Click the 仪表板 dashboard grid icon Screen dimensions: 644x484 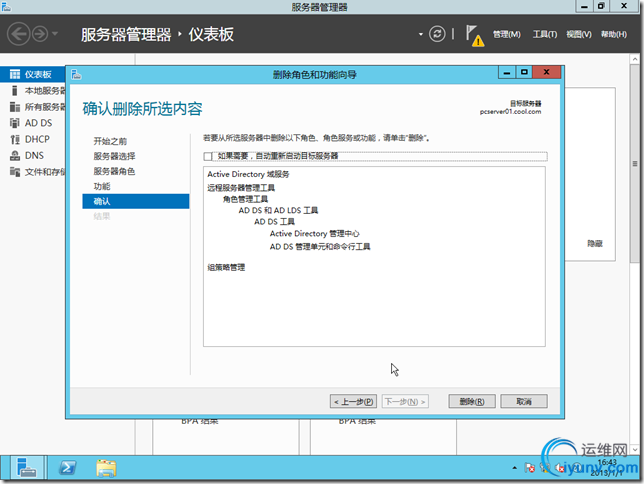pos(15,74)
